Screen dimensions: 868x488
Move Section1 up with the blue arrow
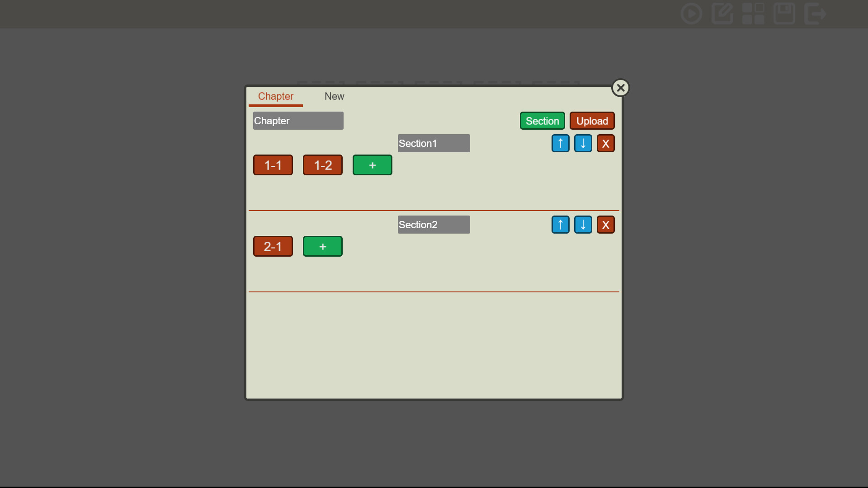point(560,143)
